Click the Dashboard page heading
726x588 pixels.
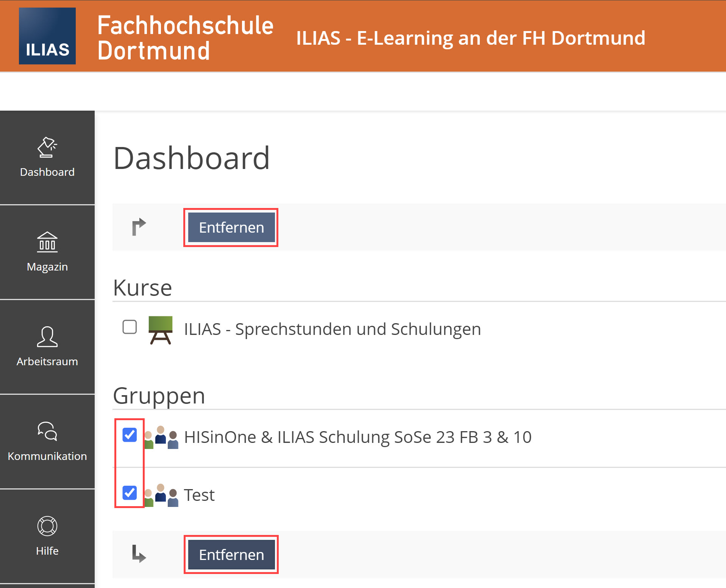pos(192,158)
